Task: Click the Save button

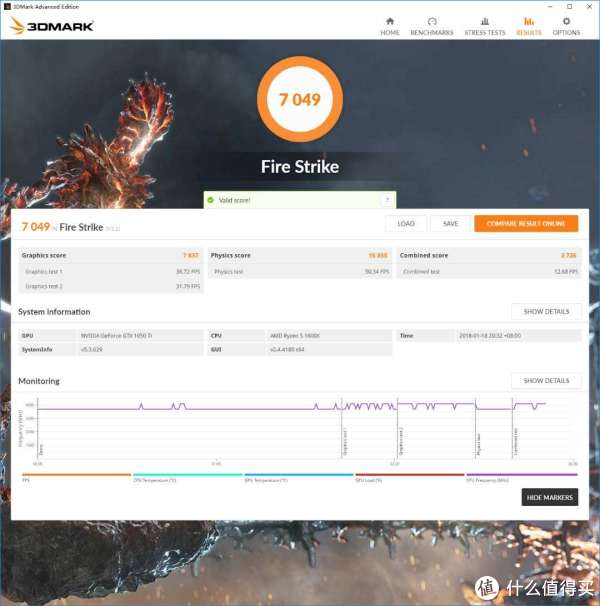Action: point(450,223)
